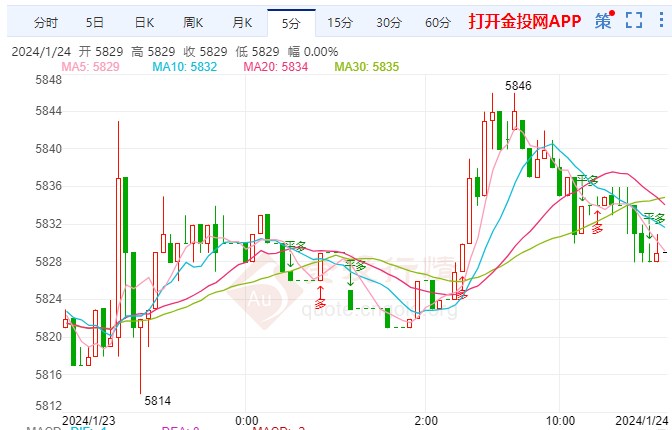The width and height of the screenshot is (672, 430).
Task: Click the 10:00 time axis label
Action: (x=560, y=421)
